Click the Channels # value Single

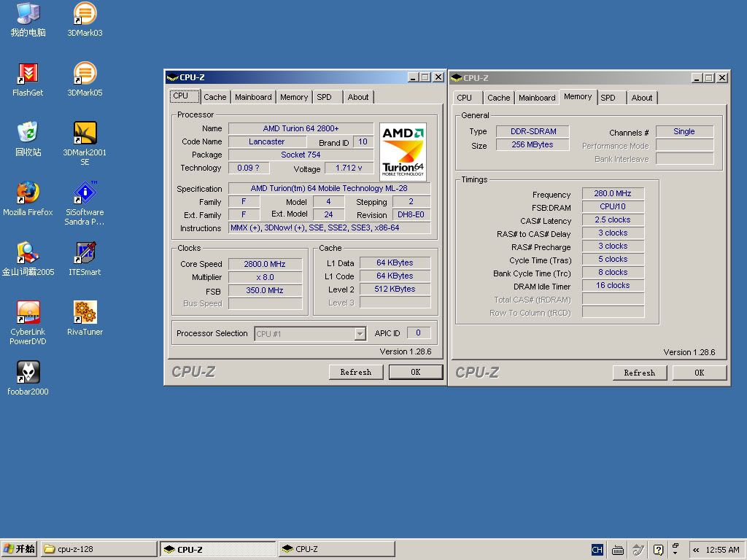(x=684, y=131)
